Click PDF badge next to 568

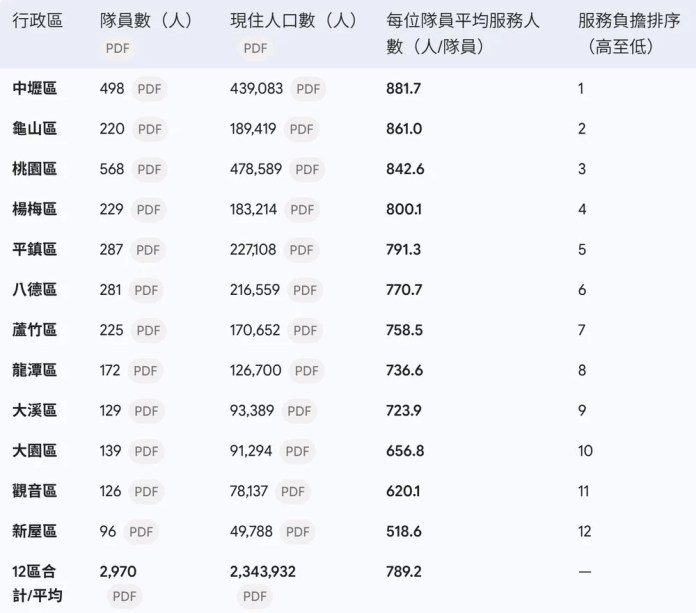(149, 169)
